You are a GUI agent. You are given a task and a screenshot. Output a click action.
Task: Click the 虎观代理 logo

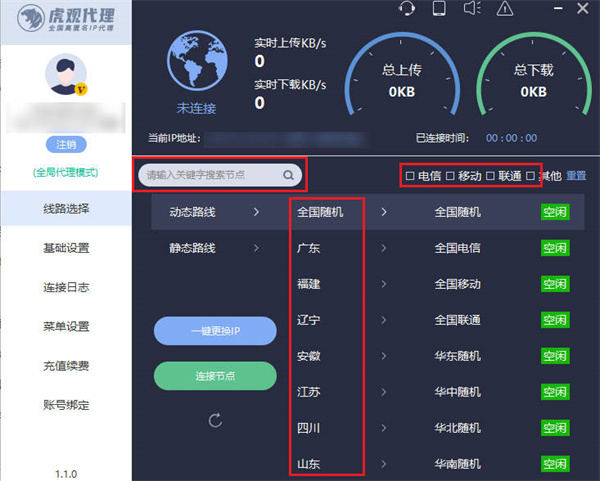66,18
